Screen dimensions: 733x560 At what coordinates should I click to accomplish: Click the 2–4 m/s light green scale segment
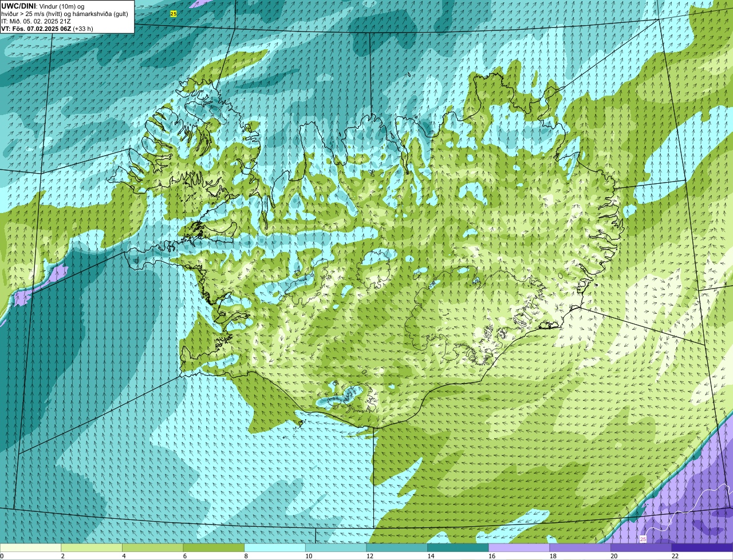pyautogui.click(x=92, y=548)
